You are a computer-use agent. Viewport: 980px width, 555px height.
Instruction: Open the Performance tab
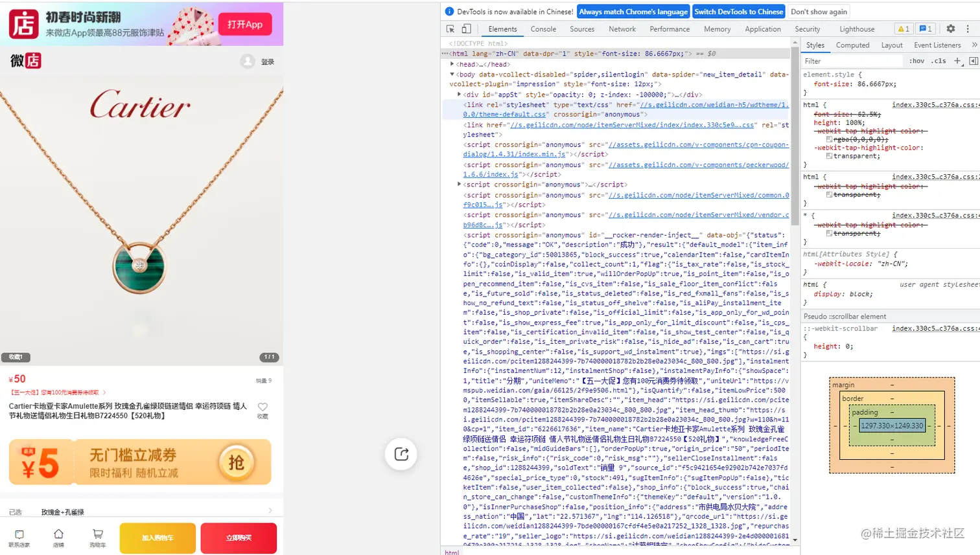click(x=670, y=28)
